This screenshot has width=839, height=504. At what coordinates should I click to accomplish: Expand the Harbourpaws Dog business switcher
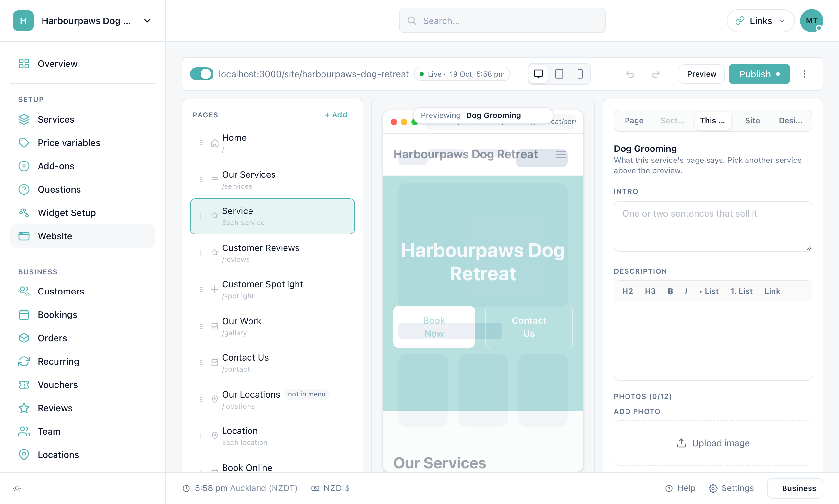click(x=82, y=21)
